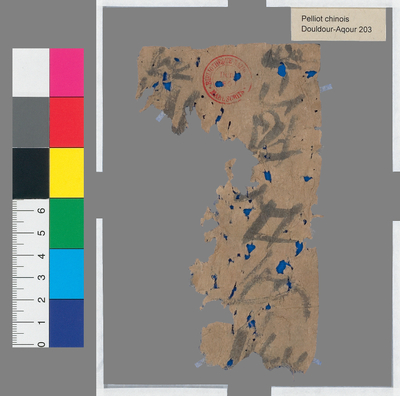Click the white reference patch
This screenshot has height=396, width=400.
(31, 72)
